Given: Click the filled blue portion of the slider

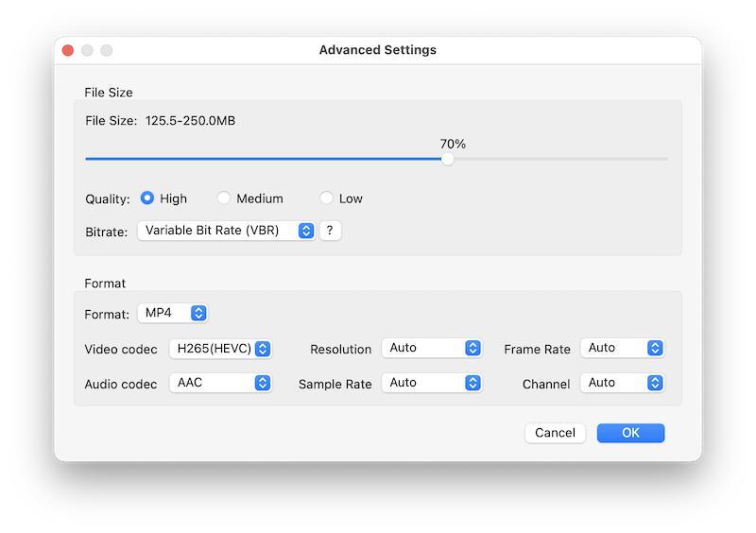Looking at the screenshot, I should (x=264, y=159).
